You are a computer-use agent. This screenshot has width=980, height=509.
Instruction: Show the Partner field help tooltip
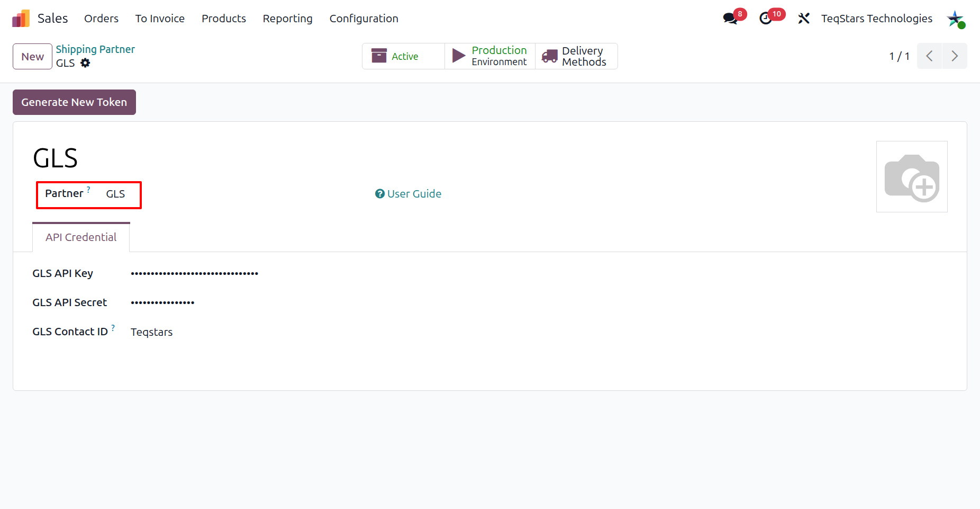click(88, 189)
